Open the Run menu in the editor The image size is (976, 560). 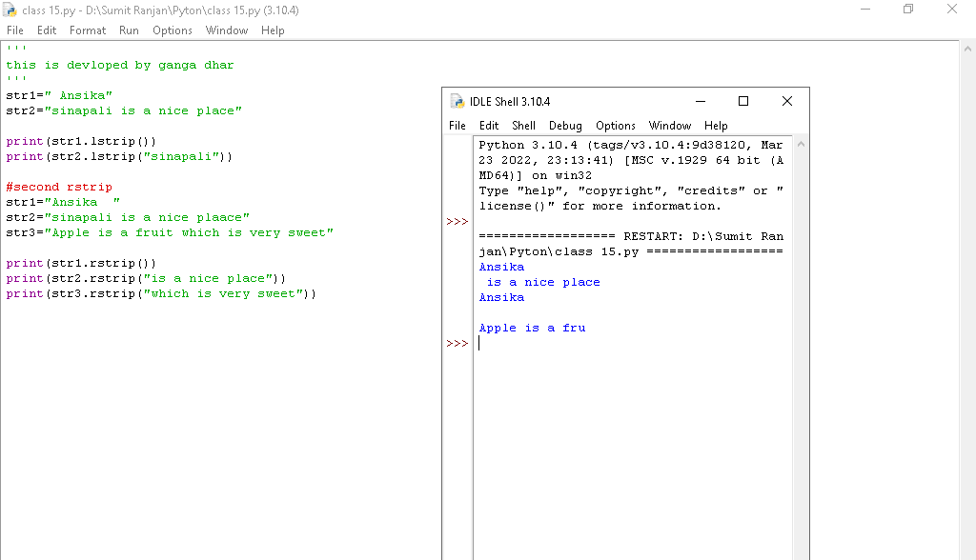[x=129, y=30]
